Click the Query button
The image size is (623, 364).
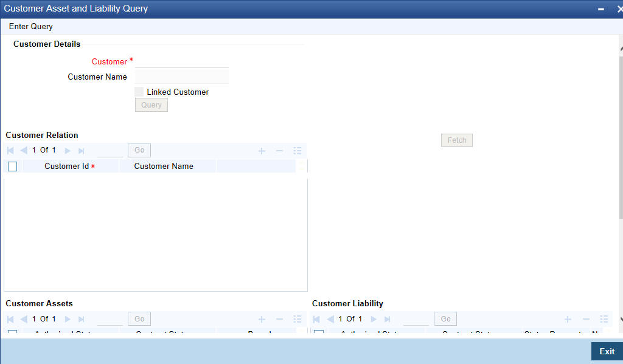pyautogui.click(x=151, y=105)
